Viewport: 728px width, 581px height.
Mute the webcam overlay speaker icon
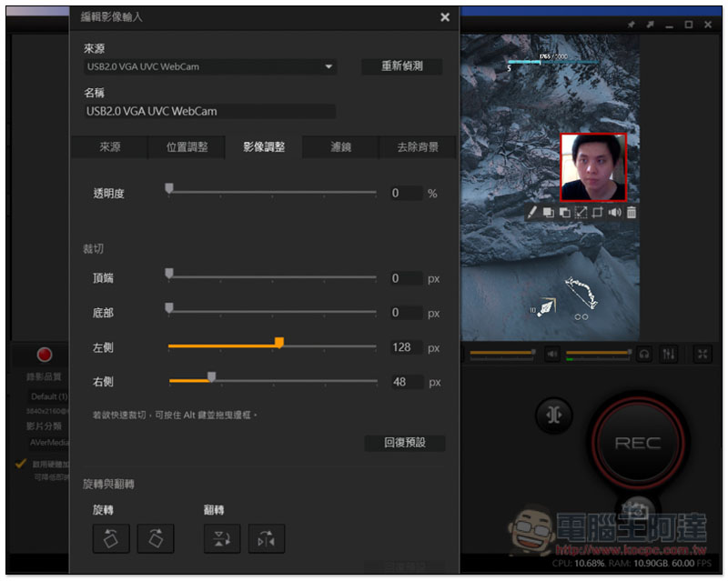(614, 213)
